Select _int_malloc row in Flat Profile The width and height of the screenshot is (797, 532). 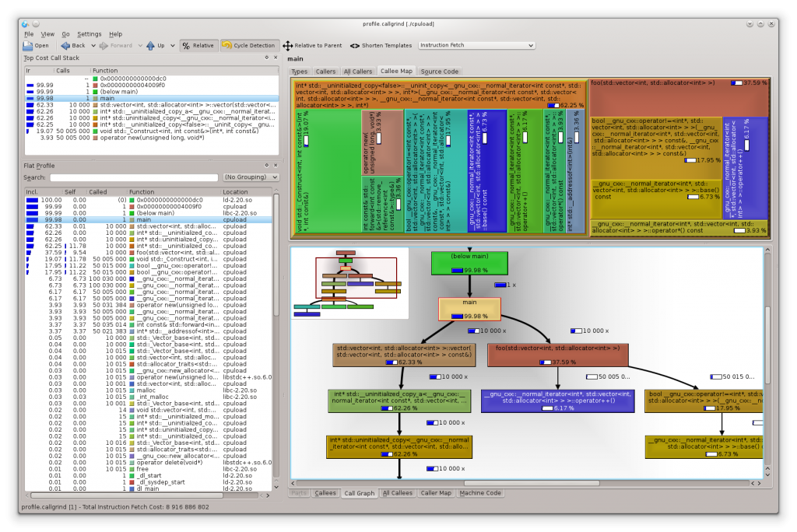(149, 397)
